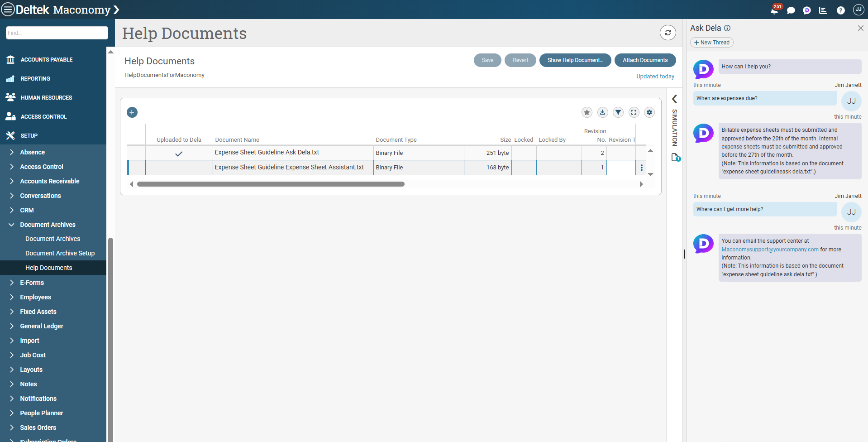Add a new row using the plus icon
The height and width of the screenshot is (442, 868).
[132, 112]
